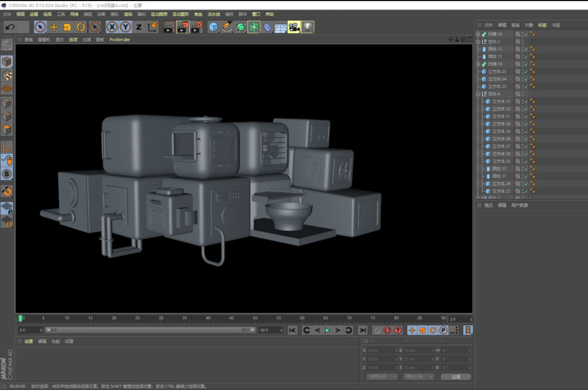Toggle autokeying red circle button
Viewport: 588px width, 390px height.
click(387, 330)
